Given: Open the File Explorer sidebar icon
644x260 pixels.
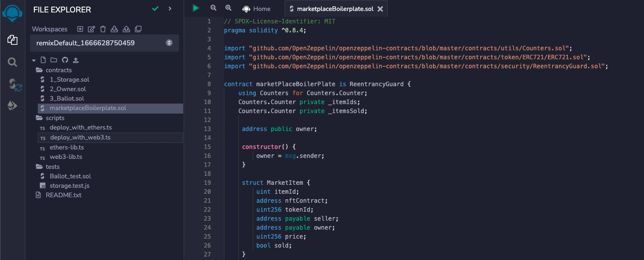Looking at the screenshot, I should pos(12,39).
